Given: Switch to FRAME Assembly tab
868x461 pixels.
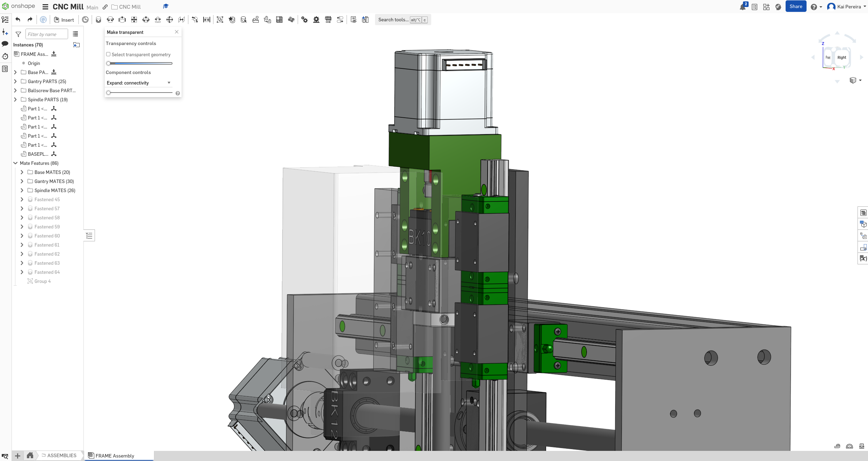Looking at the screenshot, I should (115, 456).
